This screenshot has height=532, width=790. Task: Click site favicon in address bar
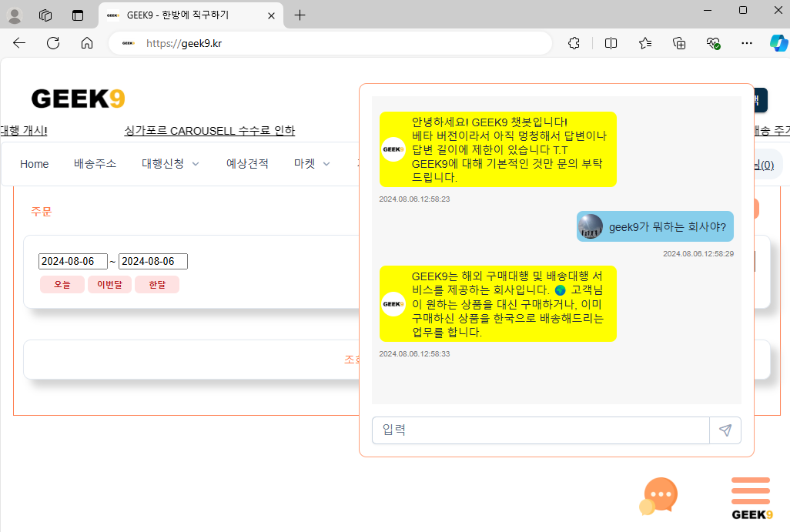click(x=129, y=43)
